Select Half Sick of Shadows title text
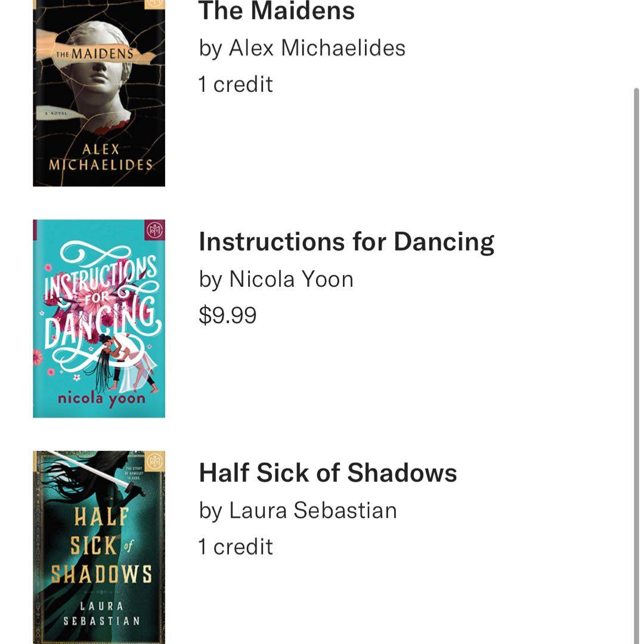The image size is (644, 644). point(327,473)
